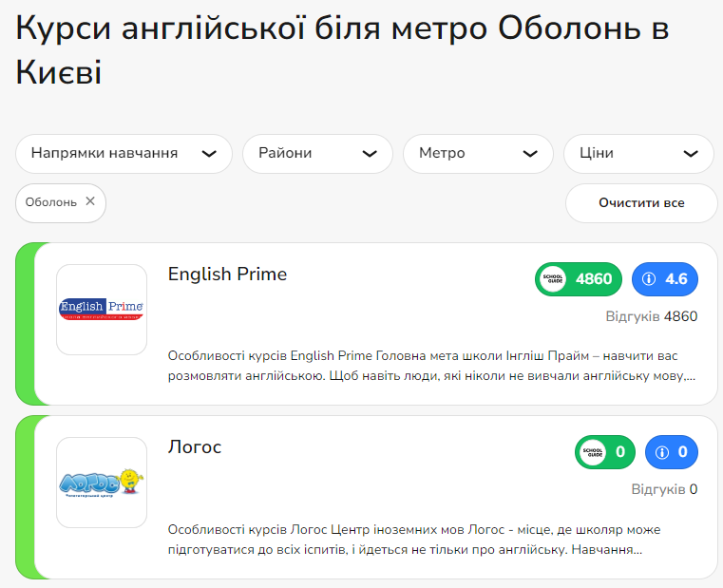This screenshot has height=588, width=723.
Task: Expand the Метро dropdown filter
Action: (478, 154)
